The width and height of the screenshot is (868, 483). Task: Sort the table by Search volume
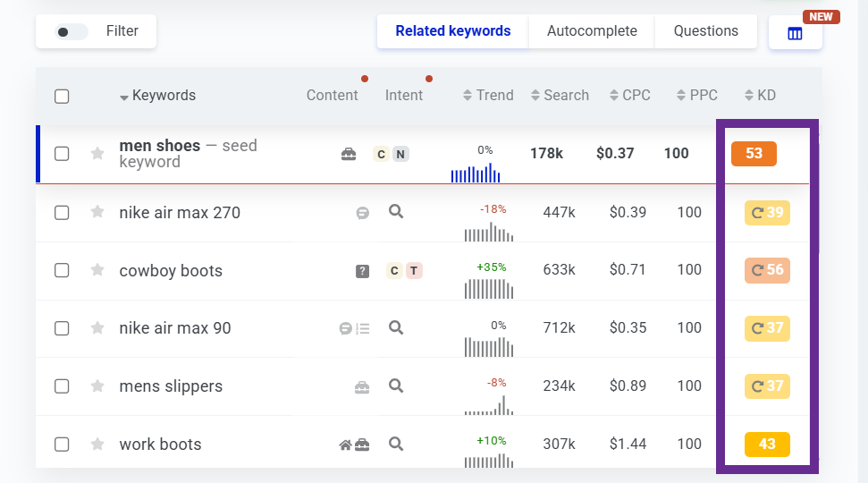560,96
